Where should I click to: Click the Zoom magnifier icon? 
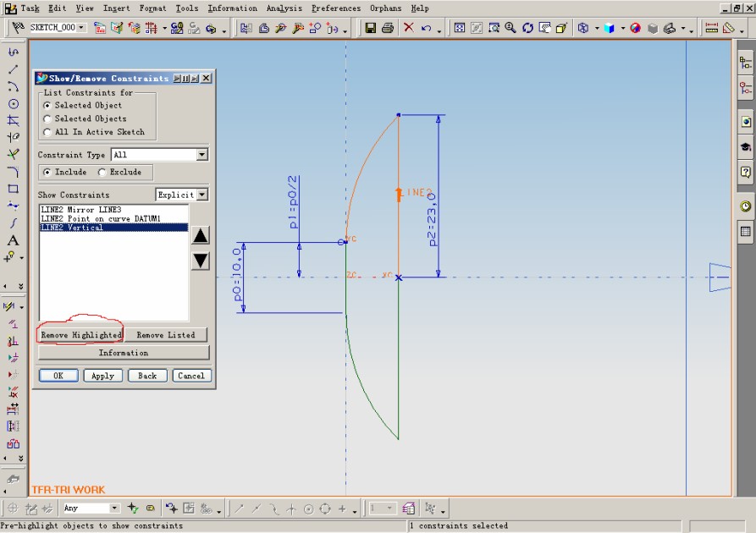click(x=510, y=28)
